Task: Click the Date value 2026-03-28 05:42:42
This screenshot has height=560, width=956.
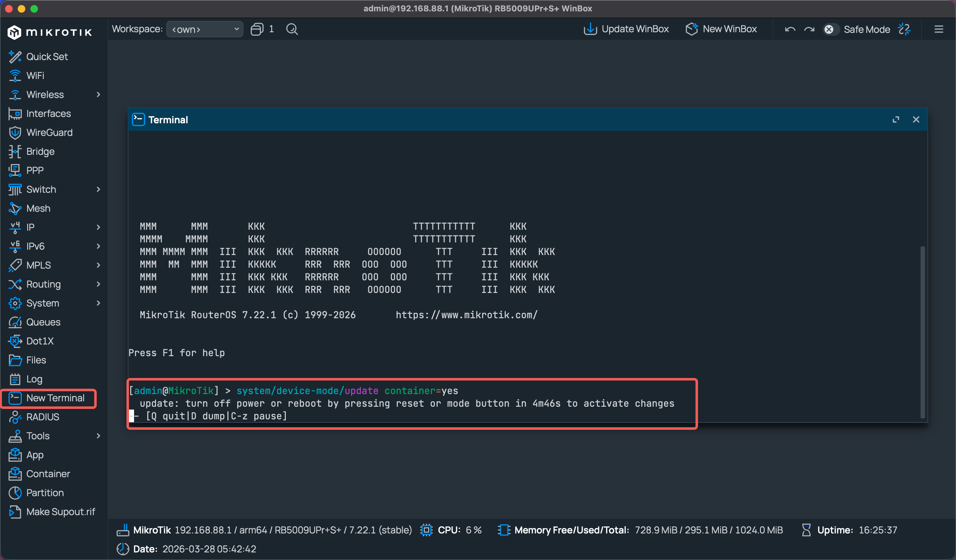Action: (x=209, y=549)
